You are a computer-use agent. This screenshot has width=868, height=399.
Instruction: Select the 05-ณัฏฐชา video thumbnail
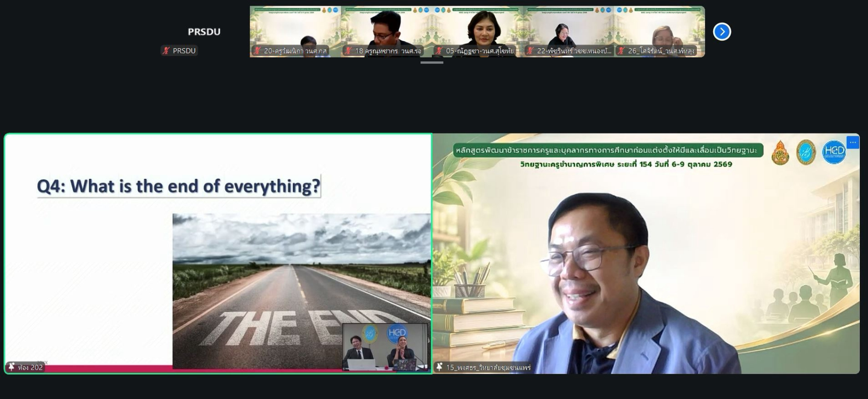[x=477, y=32]
